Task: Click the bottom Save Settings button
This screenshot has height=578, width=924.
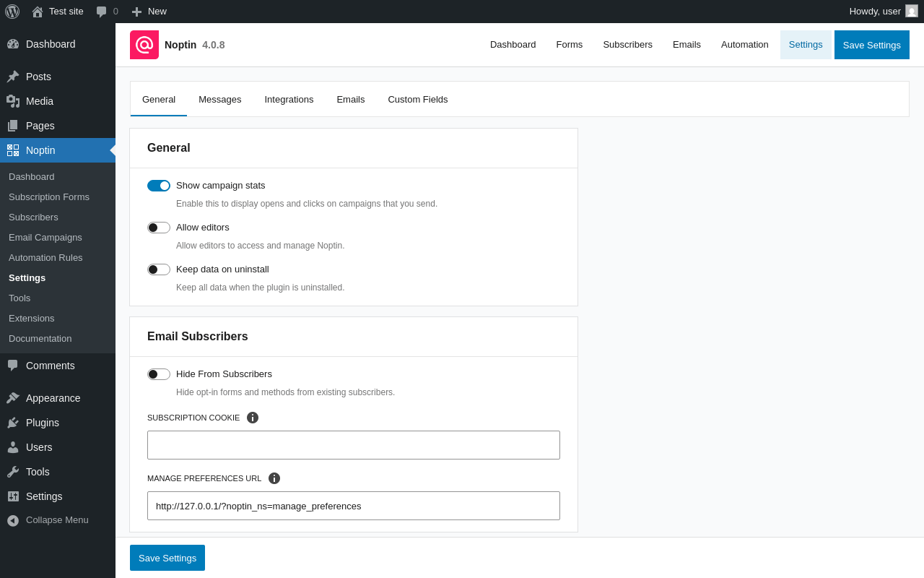Action: 167,558
